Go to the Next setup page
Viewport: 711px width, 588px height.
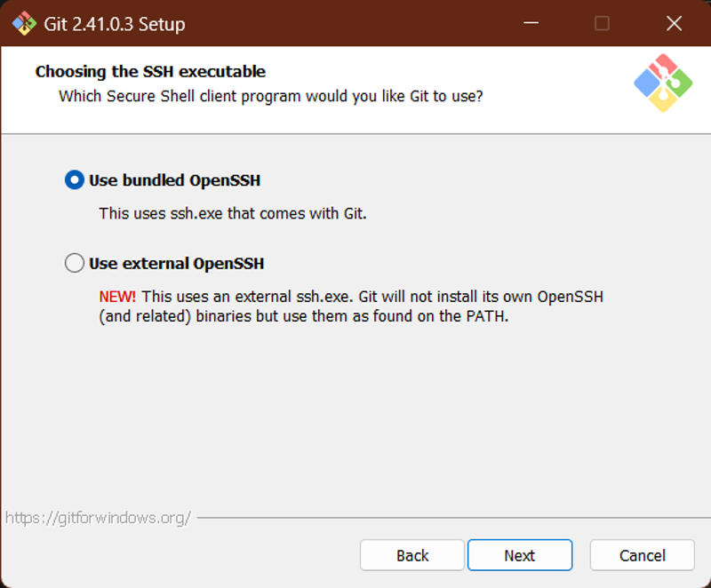(x=520, y=555)
